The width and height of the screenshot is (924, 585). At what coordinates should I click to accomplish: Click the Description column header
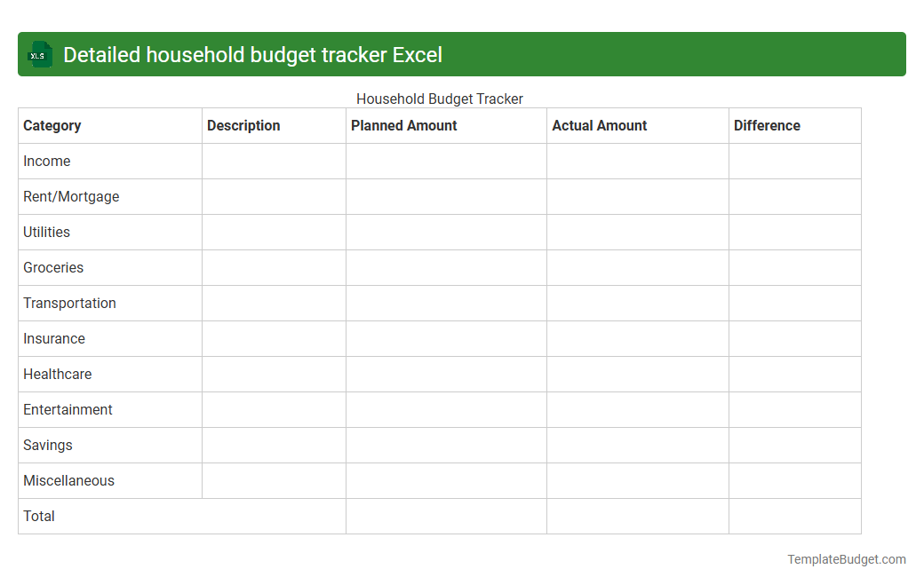point(243,125)
